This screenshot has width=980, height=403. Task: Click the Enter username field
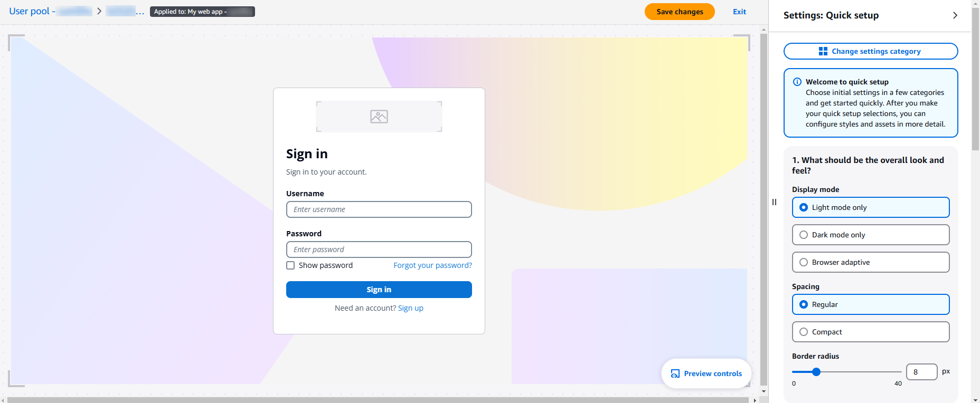[379, 209]
